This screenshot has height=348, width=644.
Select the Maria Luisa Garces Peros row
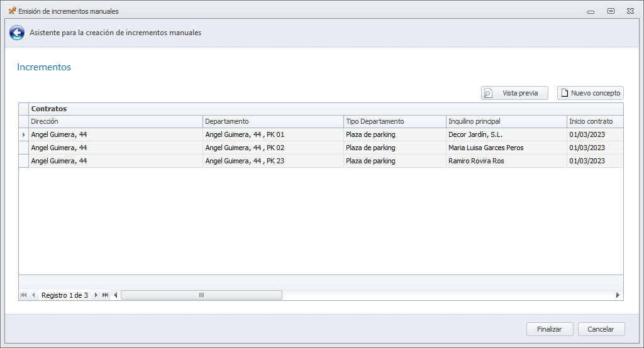pos(486,148)
